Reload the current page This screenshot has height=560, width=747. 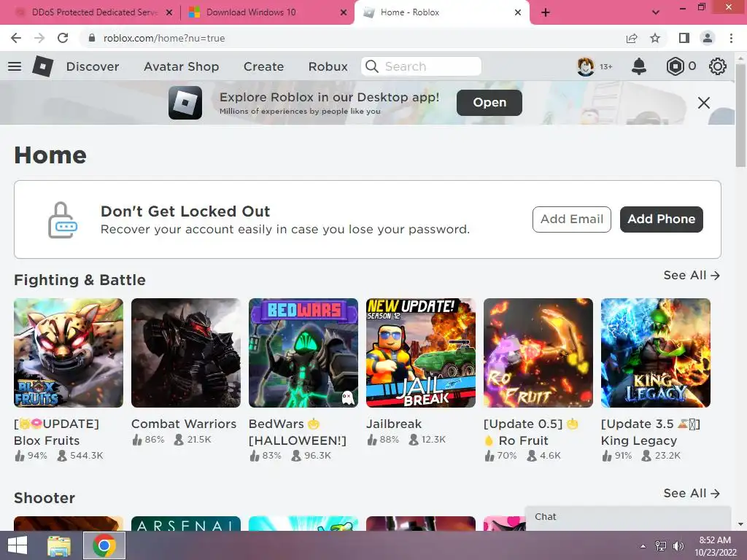click(x=63, y=38)
